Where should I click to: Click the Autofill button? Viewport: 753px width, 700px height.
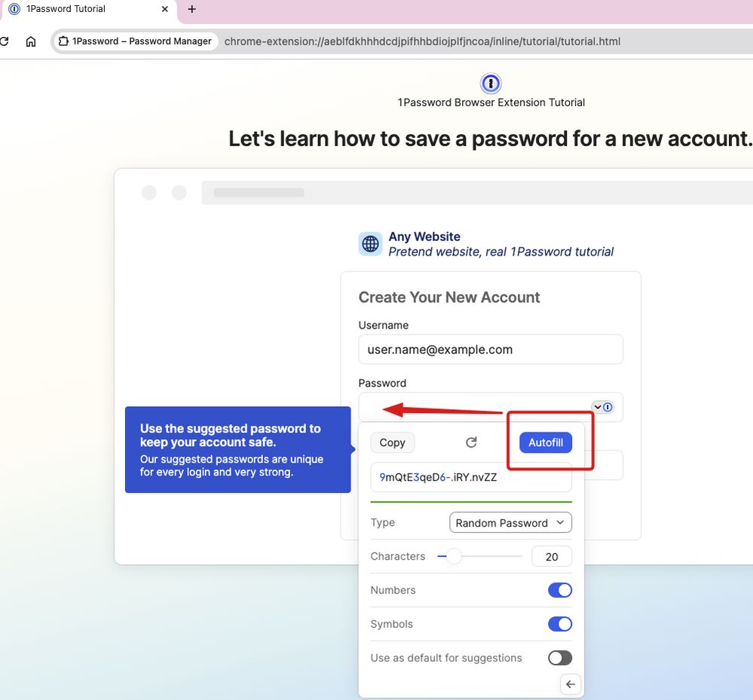[x=546, y=442]
